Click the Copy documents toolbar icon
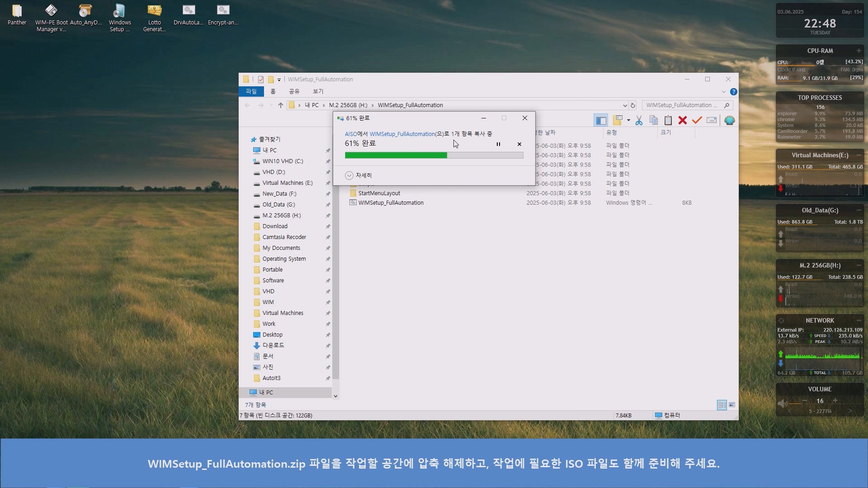The width and height of the screenshot is (868, 488). pos(653,121)
